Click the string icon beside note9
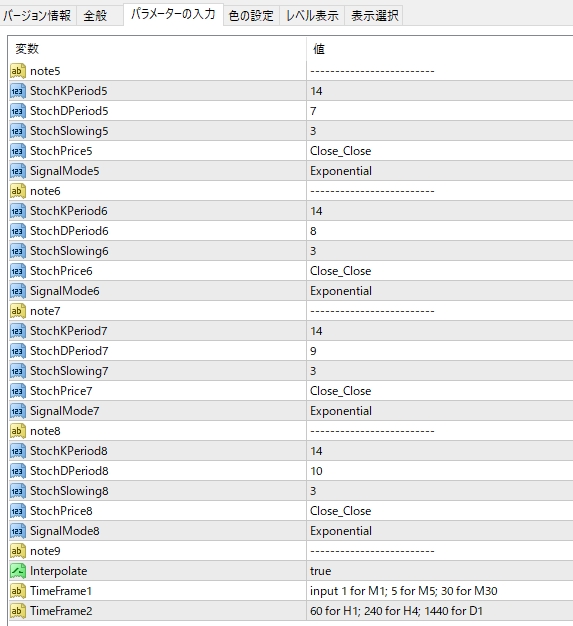The image size is (573, 626). [18, 551]
